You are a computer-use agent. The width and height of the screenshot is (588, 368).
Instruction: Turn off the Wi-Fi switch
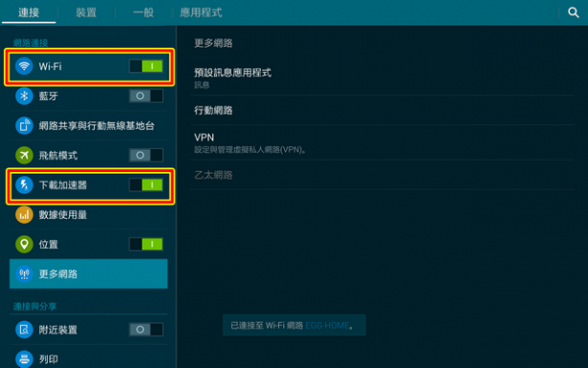point(146,66)
